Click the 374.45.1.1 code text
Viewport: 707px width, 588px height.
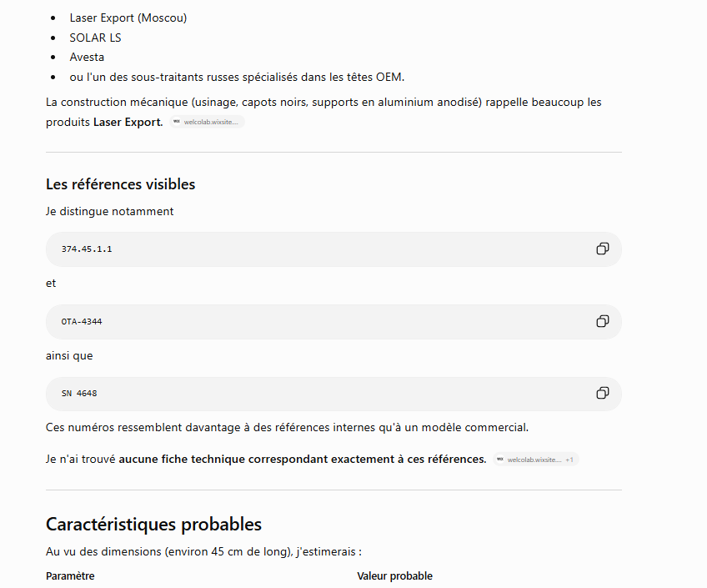[x=87, y=249]
